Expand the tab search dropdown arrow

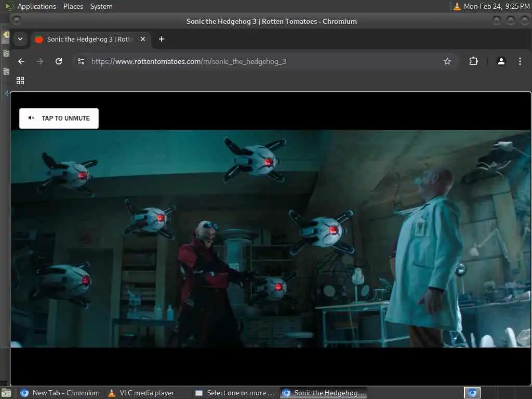20,39
